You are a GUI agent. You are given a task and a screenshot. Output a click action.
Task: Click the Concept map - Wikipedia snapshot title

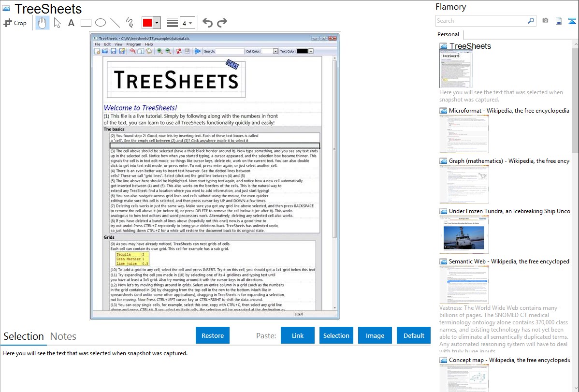click(509, 360)
